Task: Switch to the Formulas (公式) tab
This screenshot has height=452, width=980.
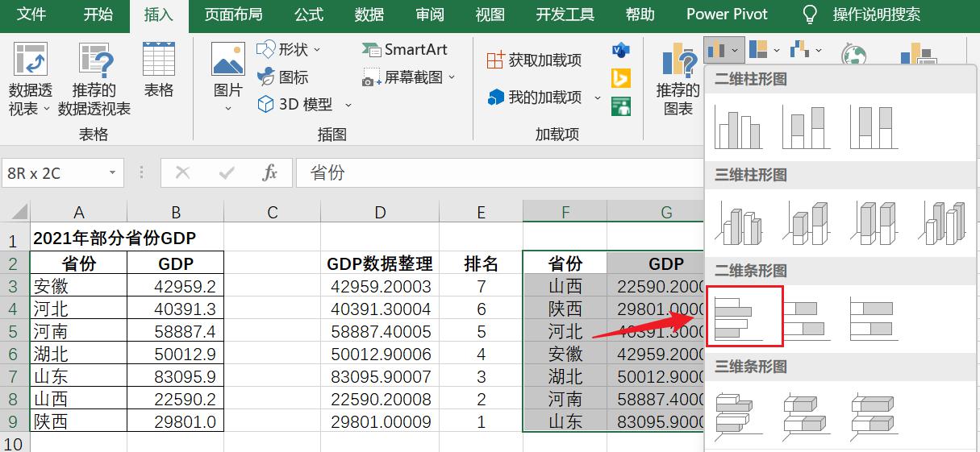Action: pos(309,15)
